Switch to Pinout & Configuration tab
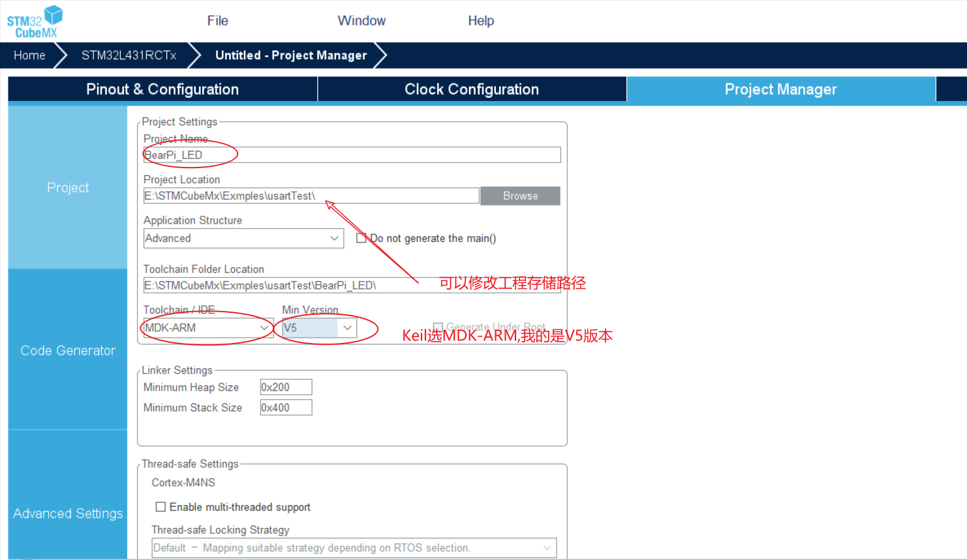This screenshot has width=967, height=560. (162, 89)
